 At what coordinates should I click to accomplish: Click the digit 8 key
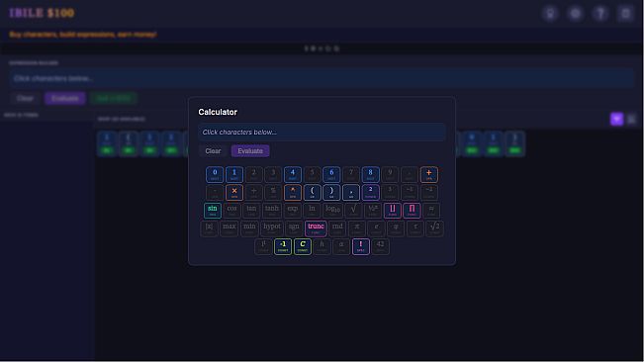coord(370,174)
